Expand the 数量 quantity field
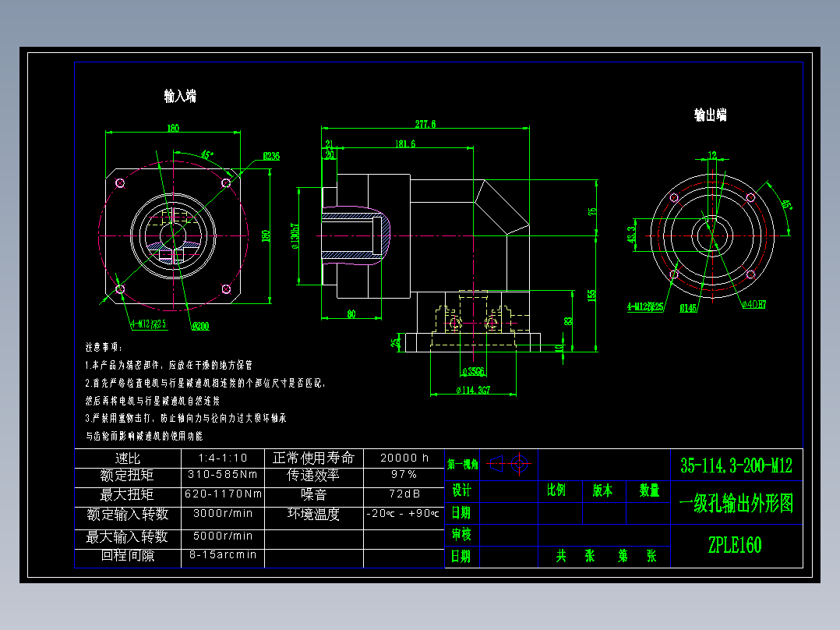 pyautogui.click(x=648, y=491)
